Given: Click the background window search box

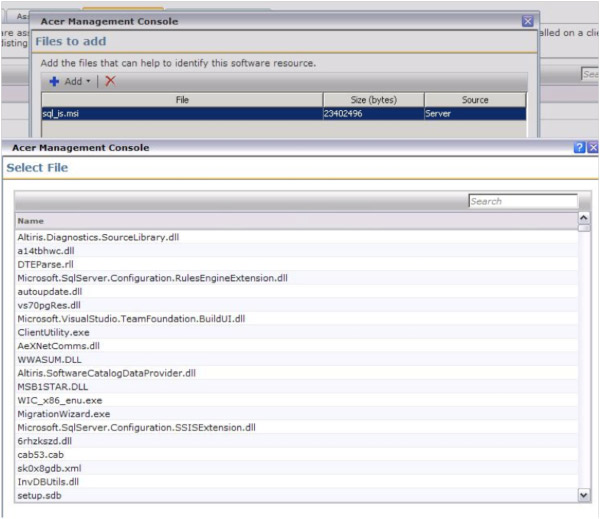Looking at the screenshot, I should pyautogui.click(x=590, y=74).
